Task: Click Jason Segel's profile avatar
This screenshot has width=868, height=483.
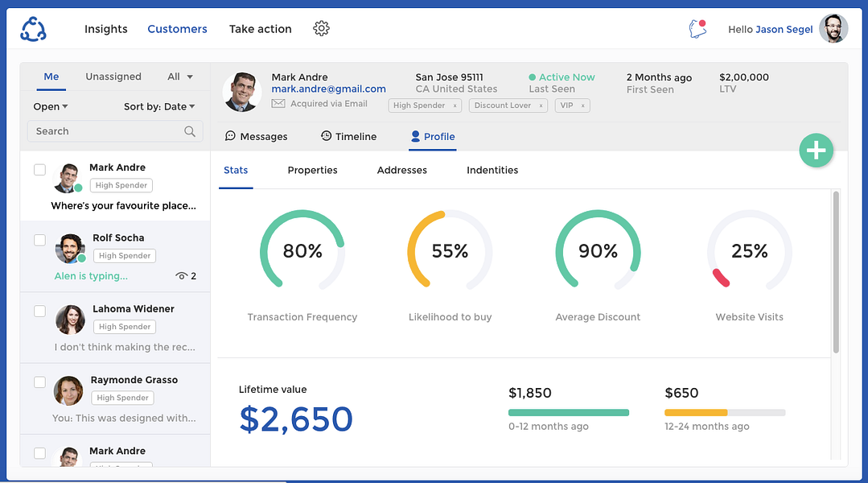Action: point(833,29)
